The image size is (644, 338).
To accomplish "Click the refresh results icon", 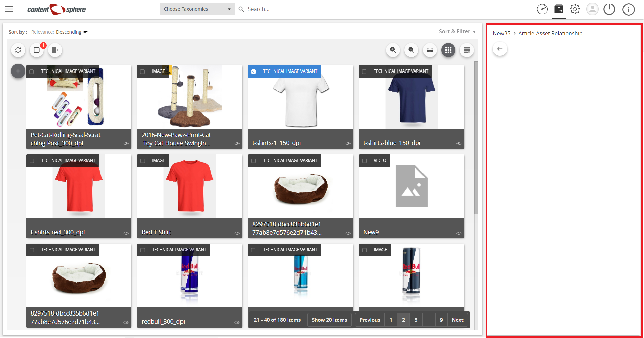I will (x=18, y=50).
